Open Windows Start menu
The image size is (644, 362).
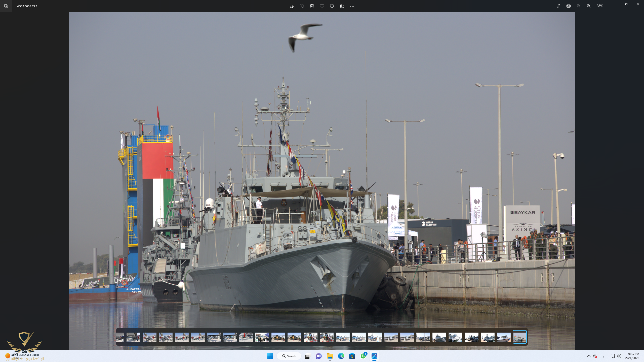coord(270,356)
